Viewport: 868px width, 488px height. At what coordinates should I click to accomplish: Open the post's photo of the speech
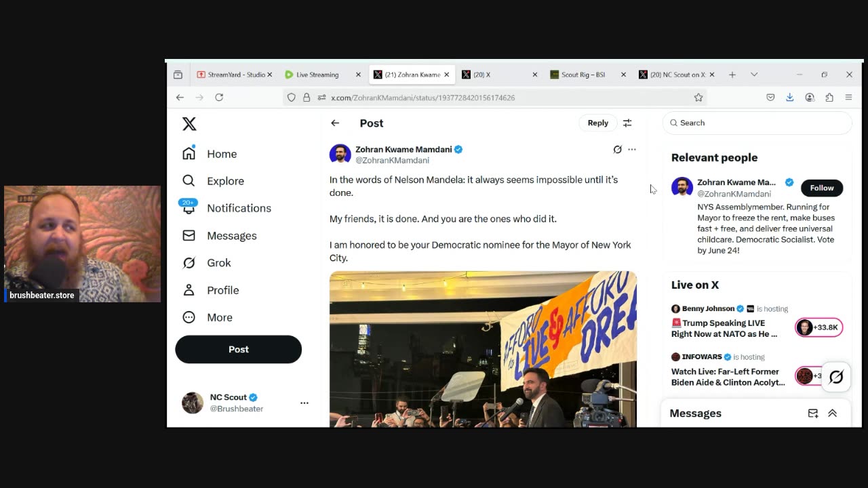(483, 349)
